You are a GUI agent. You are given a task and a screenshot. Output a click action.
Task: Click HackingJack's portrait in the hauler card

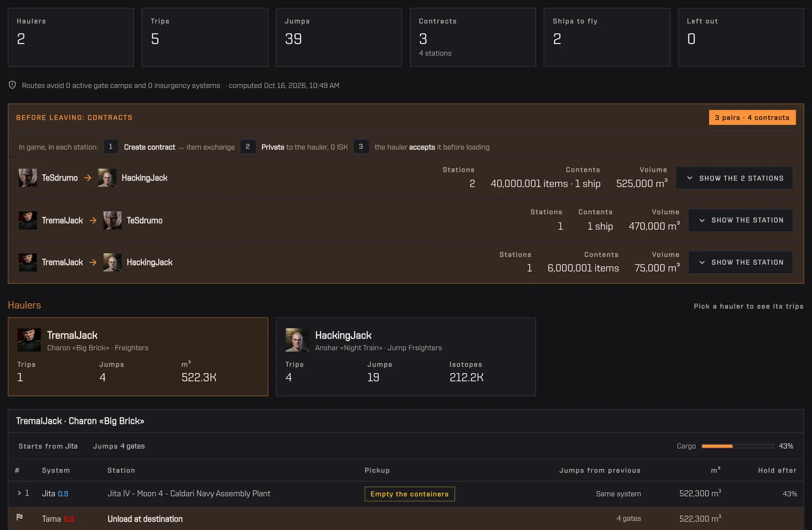coord(297,340)
